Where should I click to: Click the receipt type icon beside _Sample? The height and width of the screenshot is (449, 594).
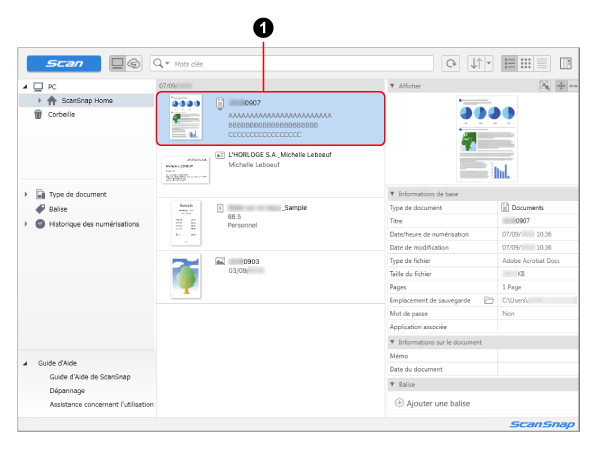pos(220,208)
